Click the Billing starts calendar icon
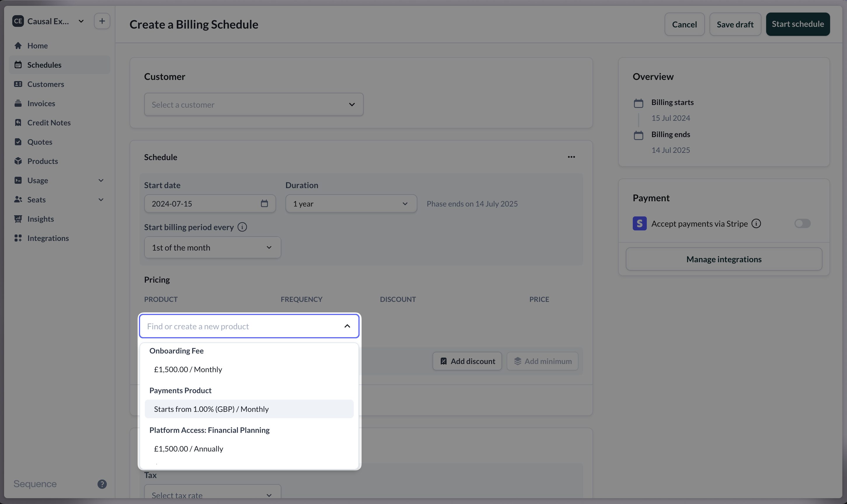847x504 pixels. (638, 103)
